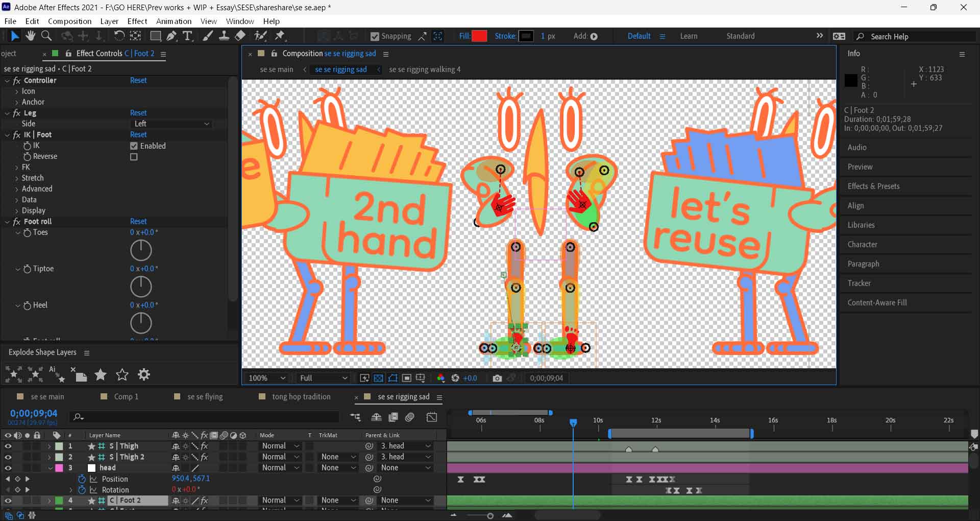
Task: Select the Horizontal Type tool
Action: [x=187, y=36]
